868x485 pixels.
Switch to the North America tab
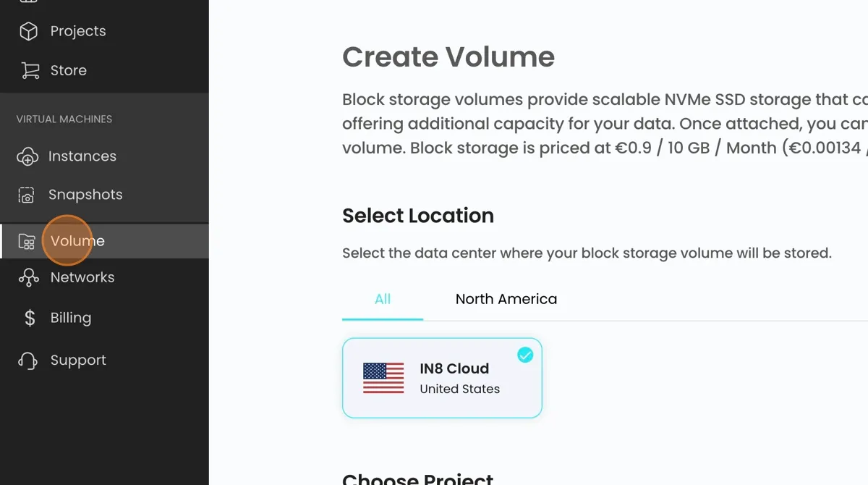click(506, 299)
